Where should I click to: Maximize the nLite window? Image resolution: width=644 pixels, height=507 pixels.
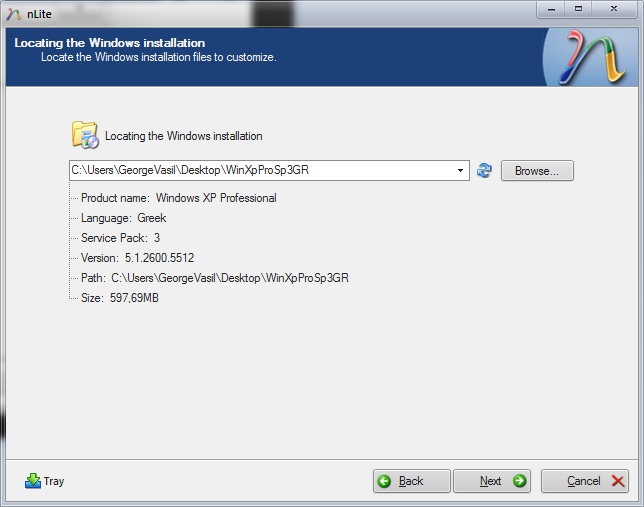pos(578,9)
